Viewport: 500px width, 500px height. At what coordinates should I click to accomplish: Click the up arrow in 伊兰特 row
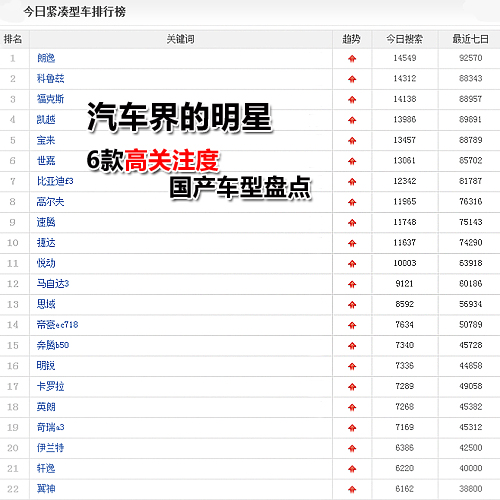click(352, 449)
